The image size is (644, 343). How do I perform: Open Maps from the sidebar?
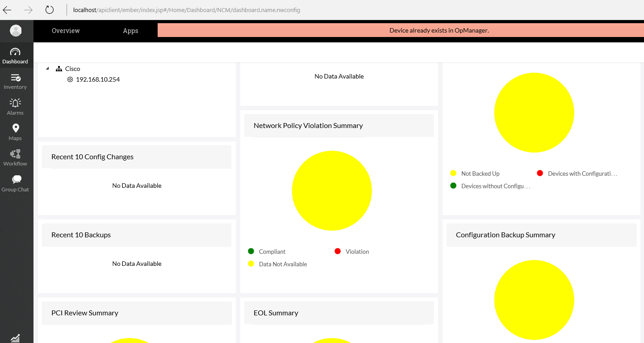(x=15, y=132)
